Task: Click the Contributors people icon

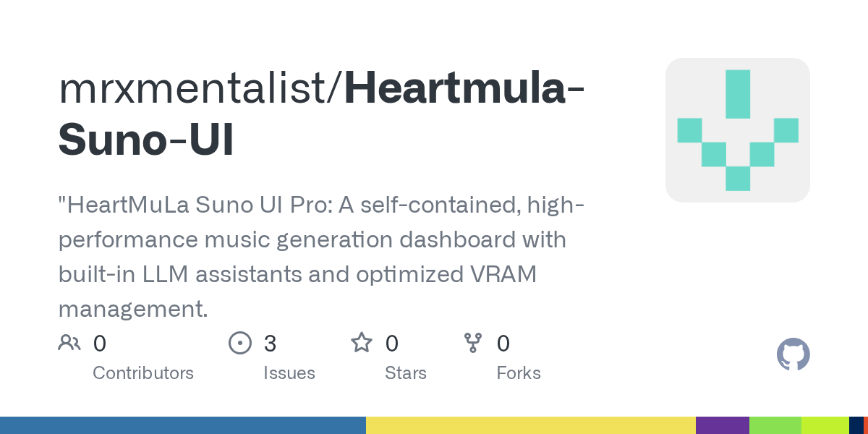Action: [69, 343]
